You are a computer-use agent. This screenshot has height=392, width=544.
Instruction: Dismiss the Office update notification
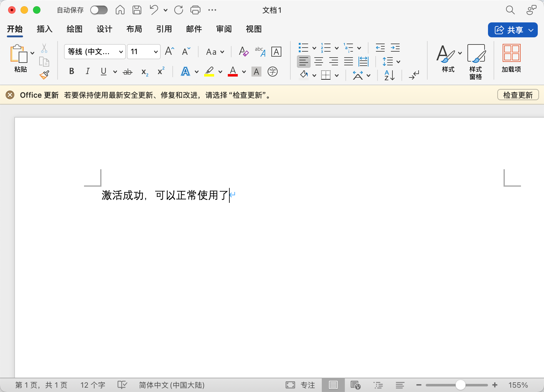[x=10, y=95]
